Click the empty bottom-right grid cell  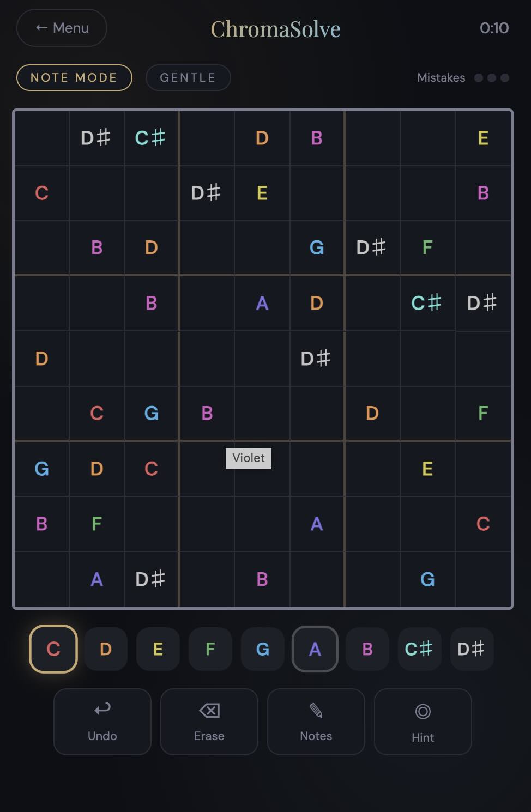point(483,579)
